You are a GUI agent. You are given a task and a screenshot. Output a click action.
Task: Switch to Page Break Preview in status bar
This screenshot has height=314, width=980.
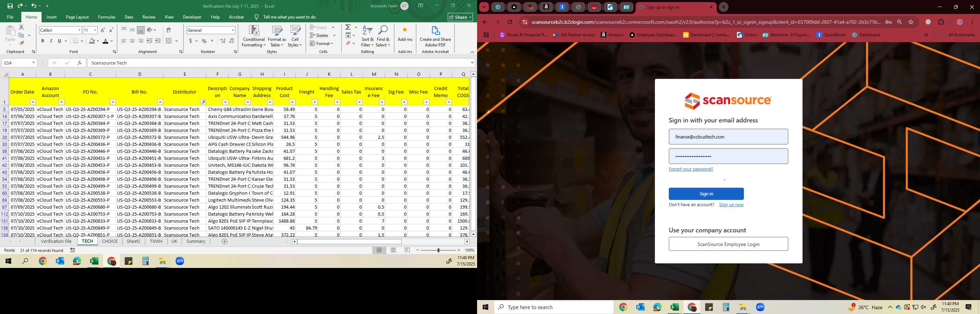(407, 250)
